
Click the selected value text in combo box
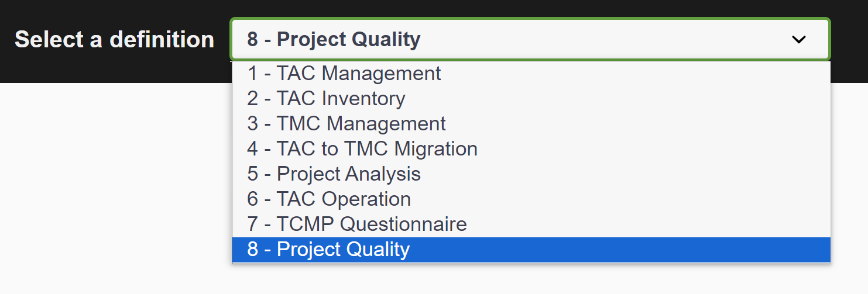click(334, 40)
